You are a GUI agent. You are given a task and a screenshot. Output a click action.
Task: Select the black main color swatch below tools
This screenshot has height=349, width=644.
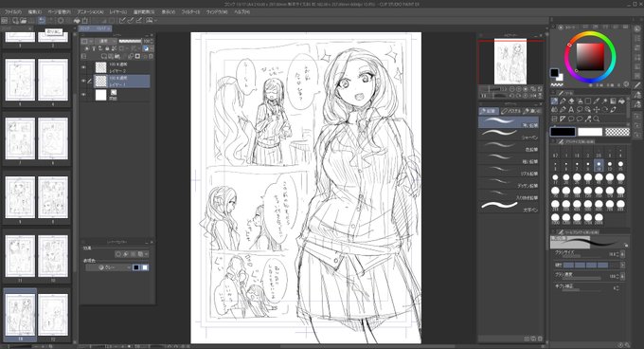click(x=563, y=132)
